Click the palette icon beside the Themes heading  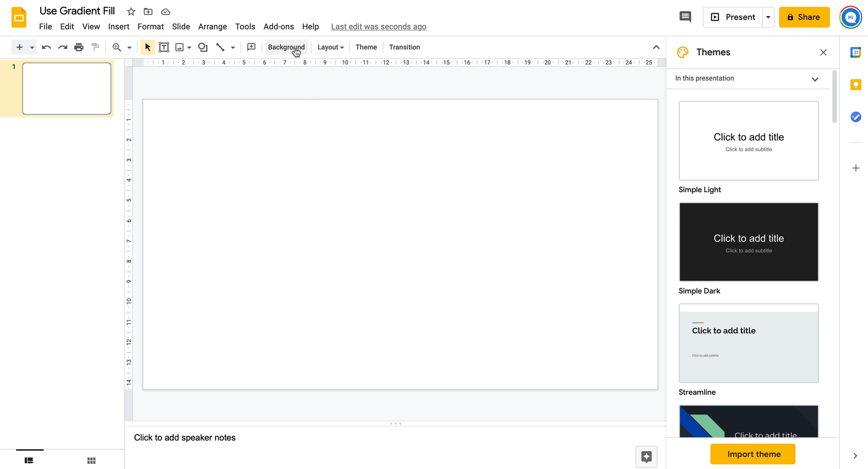coord(683,52)
